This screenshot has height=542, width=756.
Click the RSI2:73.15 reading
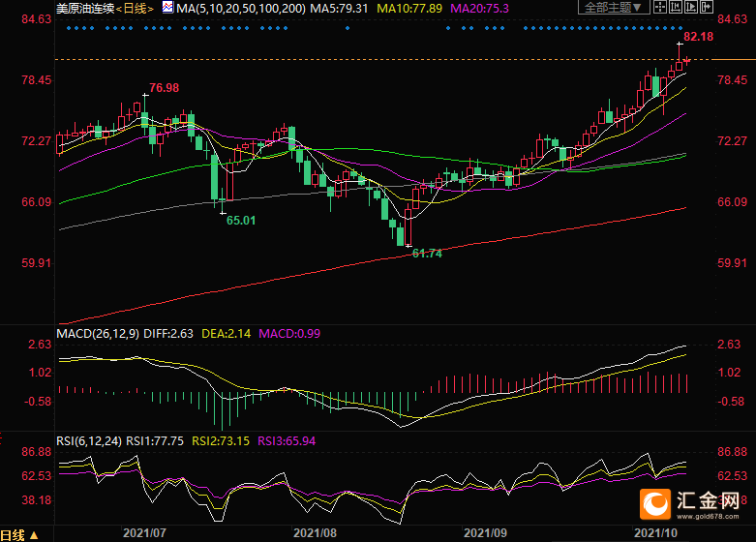pyautogui.click(x=221, y=441)
